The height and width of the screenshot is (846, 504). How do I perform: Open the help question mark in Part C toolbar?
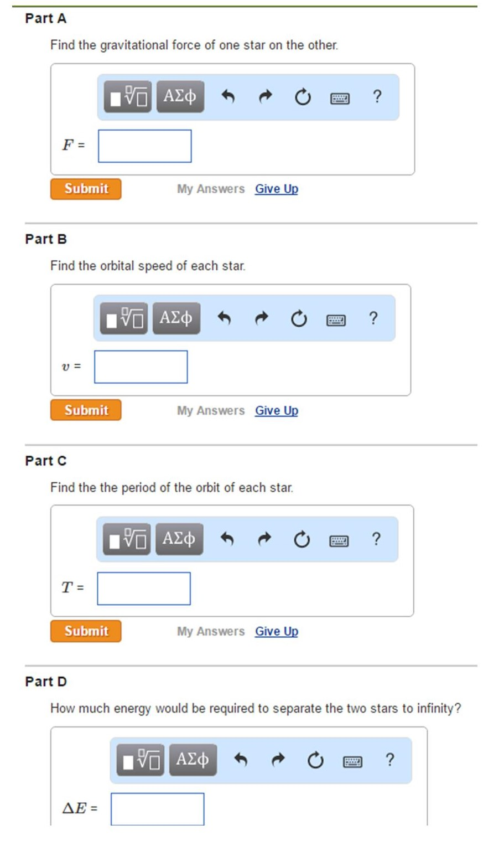click(x=377, y=539)
